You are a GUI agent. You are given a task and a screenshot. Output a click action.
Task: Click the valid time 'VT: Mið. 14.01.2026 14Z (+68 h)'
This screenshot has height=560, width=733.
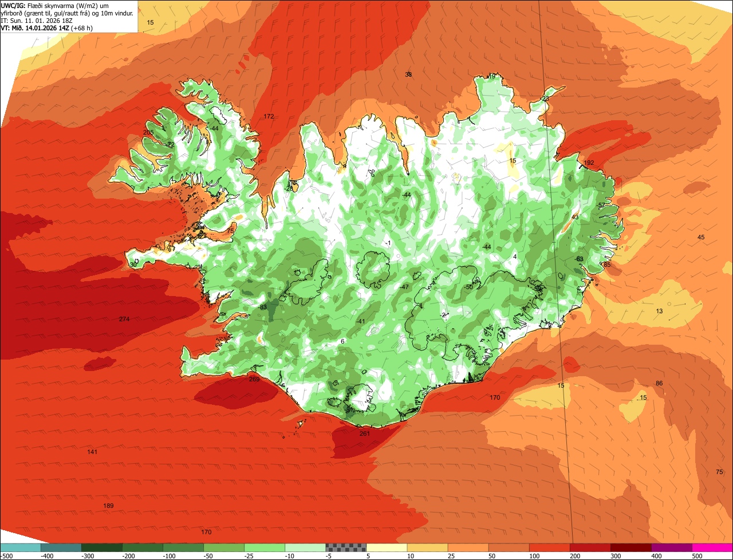[47, 27]
